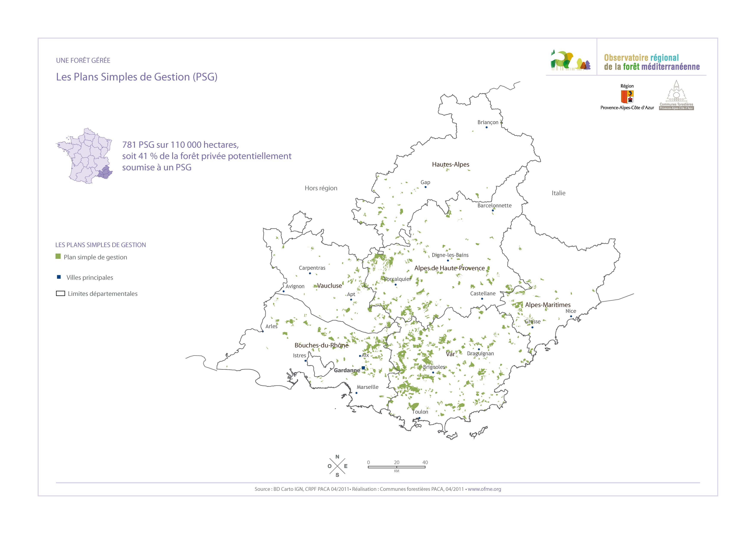Click the 'Draguignan' city label

[480, 354]
